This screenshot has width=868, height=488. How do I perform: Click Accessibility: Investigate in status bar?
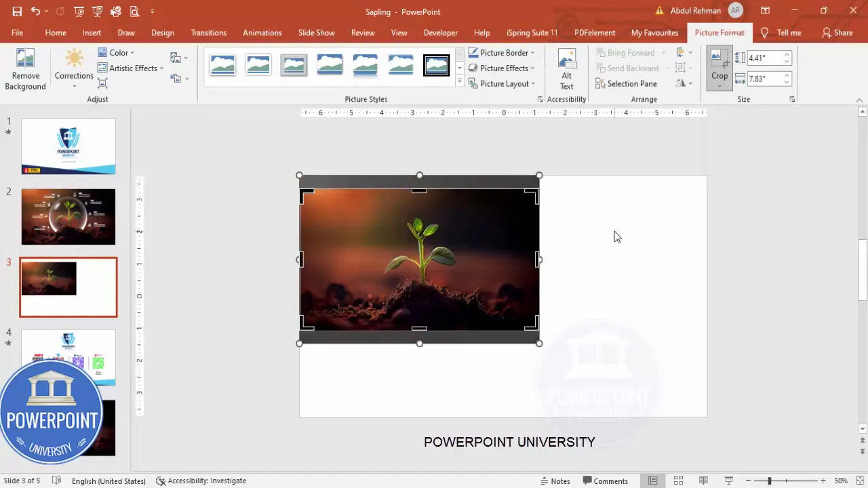point(201,481)
